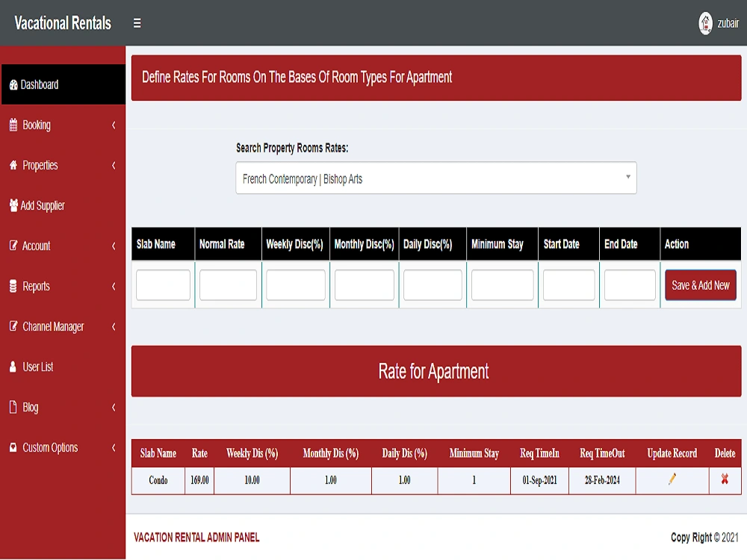
Task: Open the property rooms rates dropdown
Action: 436,178
